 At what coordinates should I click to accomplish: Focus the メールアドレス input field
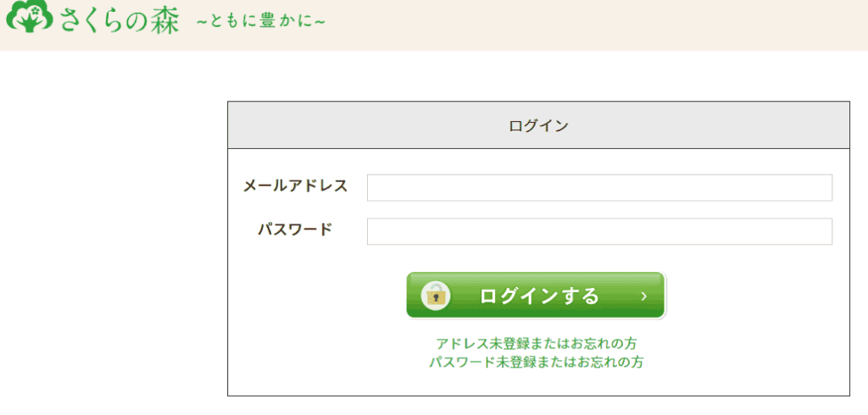599,187
